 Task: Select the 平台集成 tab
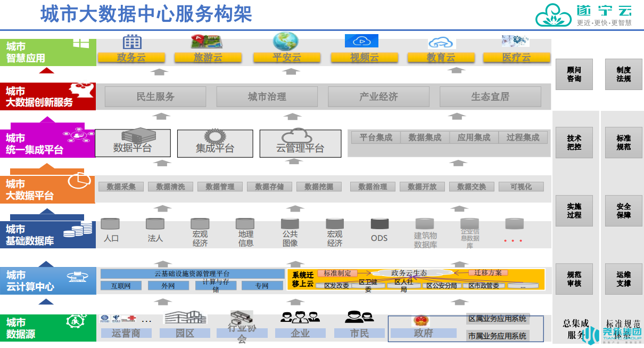pos(376,137)
